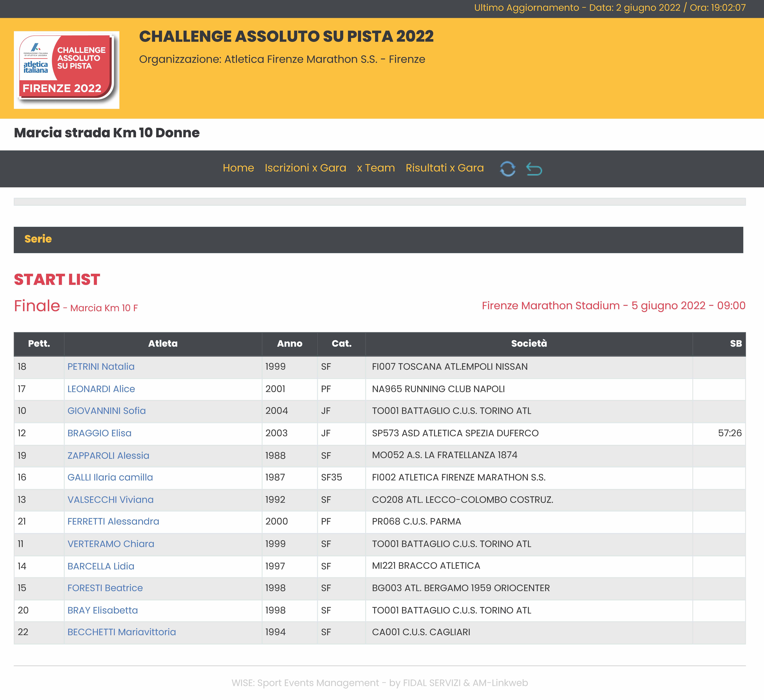Open athlete BECCHETTI Mariavittoria link

click(x=122, y=632)
